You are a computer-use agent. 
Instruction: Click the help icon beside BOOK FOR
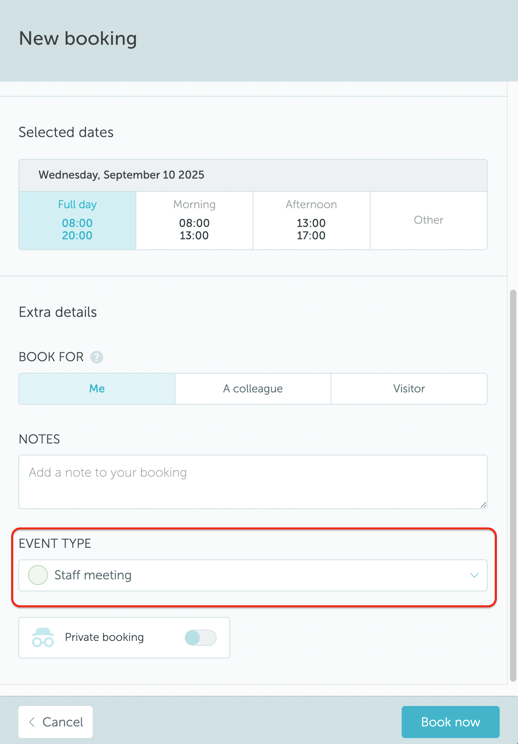pos(97,357)
